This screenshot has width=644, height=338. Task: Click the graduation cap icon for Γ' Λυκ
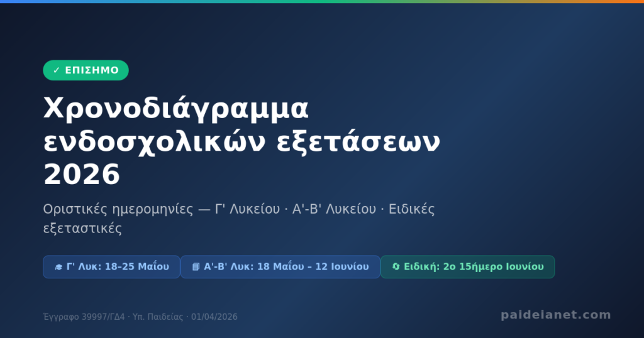58,267
